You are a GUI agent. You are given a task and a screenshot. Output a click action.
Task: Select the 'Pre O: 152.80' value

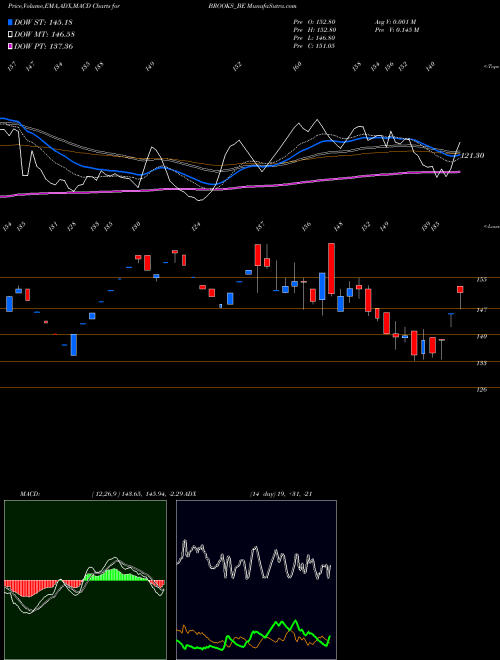click(314, 22)
